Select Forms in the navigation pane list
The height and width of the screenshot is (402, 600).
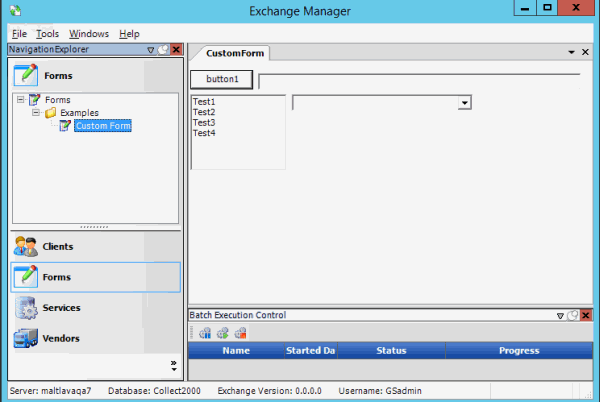coord(56,277)
